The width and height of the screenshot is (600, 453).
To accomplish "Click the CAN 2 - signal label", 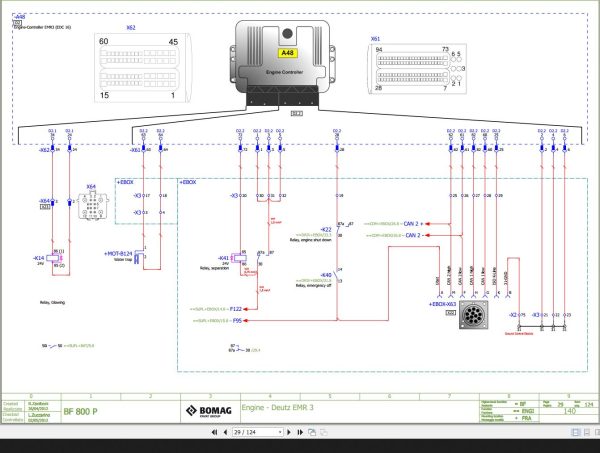I will tap(414, 235).
